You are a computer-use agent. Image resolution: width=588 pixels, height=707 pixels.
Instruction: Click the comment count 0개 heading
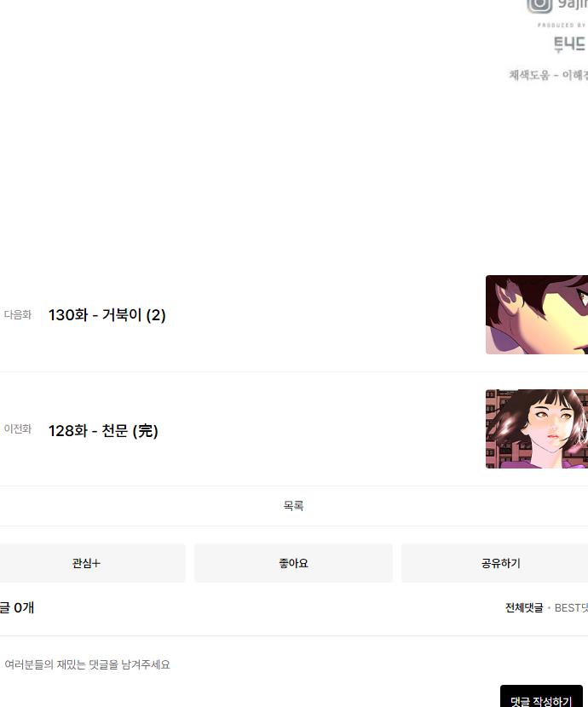coord(17,608)
